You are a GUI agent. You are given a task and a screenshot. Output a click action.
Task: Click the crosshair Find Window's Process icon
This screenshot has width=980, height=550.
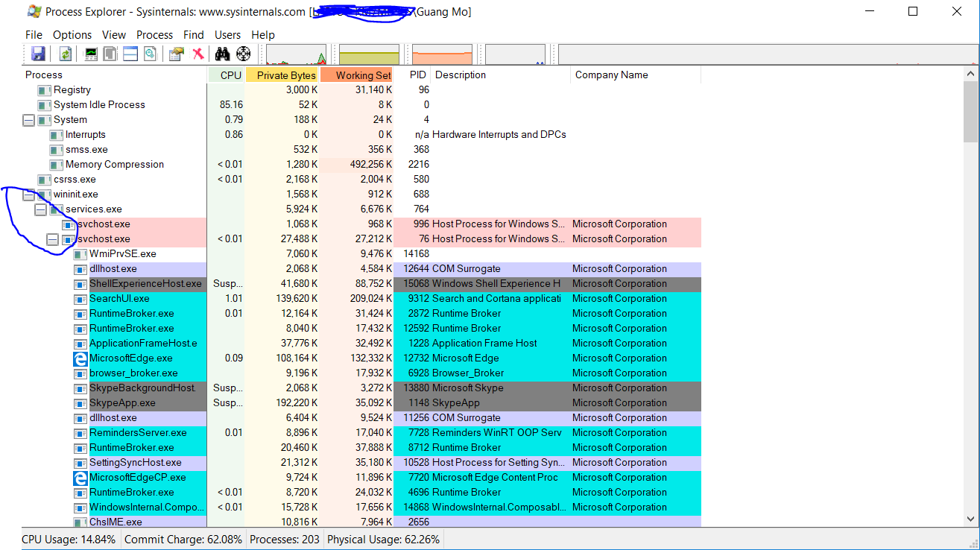click(x=243, y=54)
